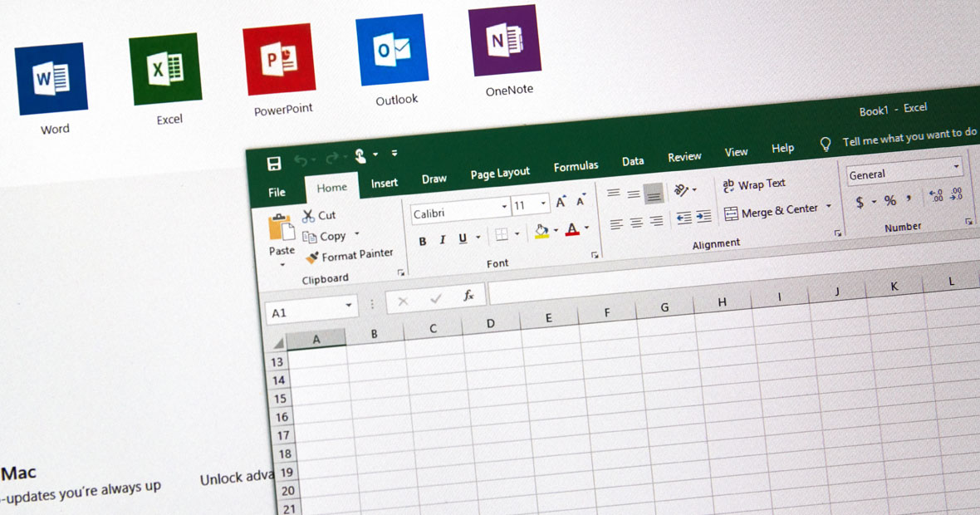Click the Increase Font Size icon
980x515 pixels.
(x=561, y=202)
